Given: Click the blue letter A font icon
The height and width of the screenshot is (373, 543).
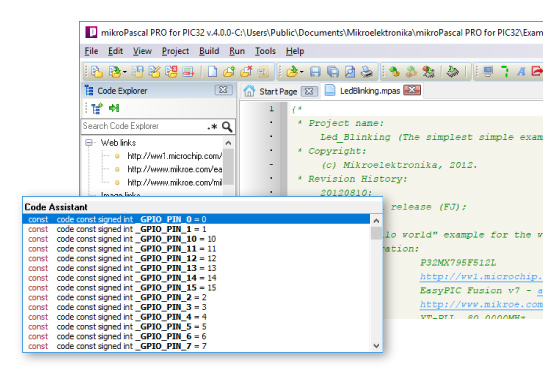Looking at the screenshot, I should (x=521, y=72).
